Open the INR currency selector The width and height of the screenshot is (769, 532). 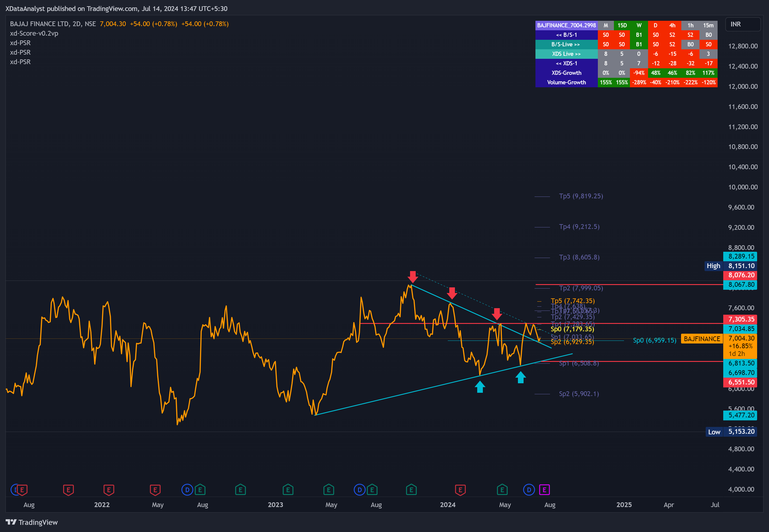tap(743, 24)
